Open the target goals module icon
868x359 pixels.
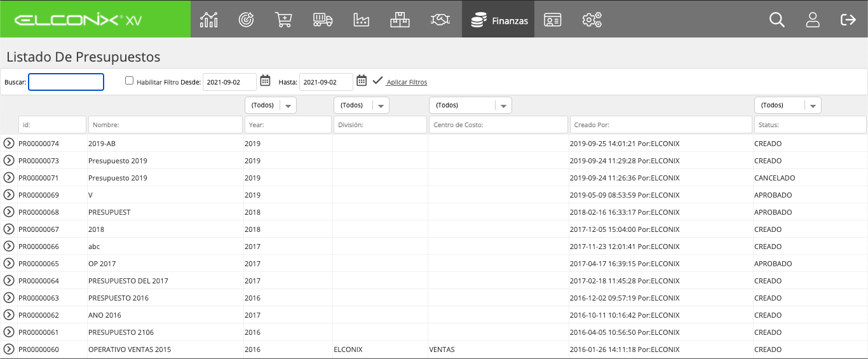click(246, 20)
